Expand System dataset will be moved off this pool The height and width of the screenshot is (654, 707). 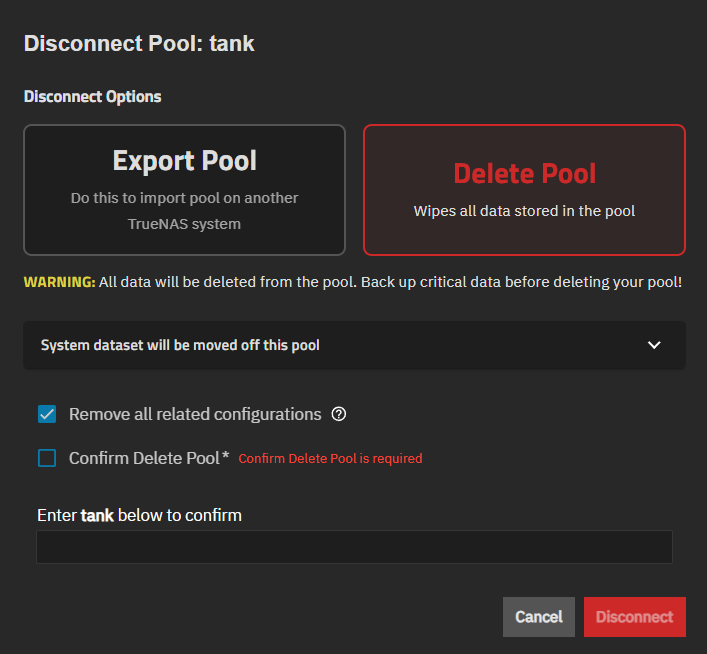[180, 345]
